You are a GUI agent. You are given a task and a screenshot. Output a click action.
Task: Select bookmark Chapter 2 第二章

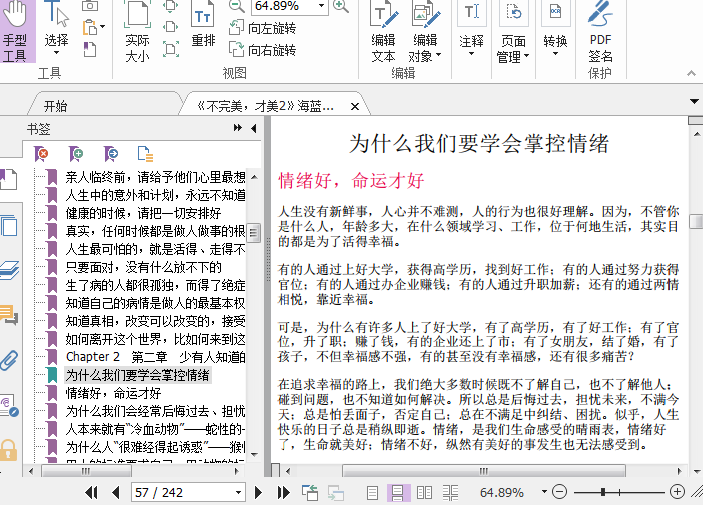tap(155, 357)
